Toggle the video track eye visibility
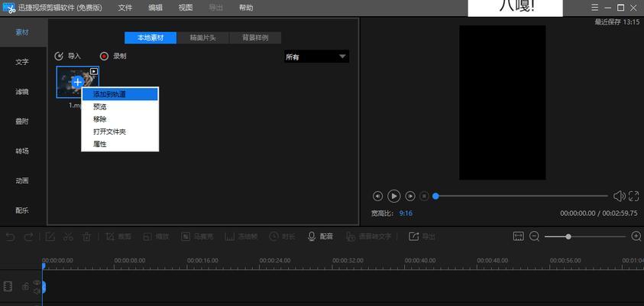The height and width of the screenshot is (306, 644). pos(37,282)
